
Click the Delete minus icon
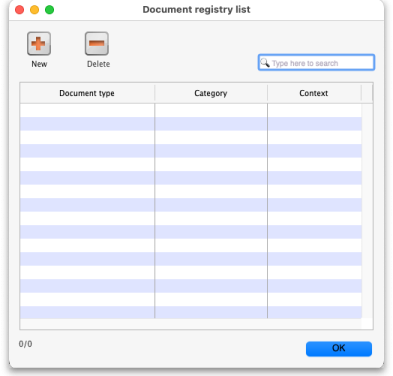97,44
